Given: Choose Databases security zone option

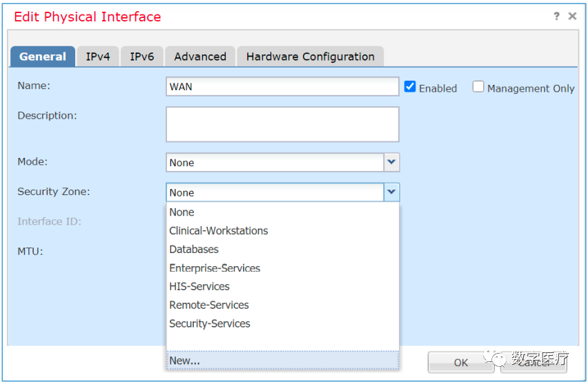Looking at the screenshot, I should 194,250.
